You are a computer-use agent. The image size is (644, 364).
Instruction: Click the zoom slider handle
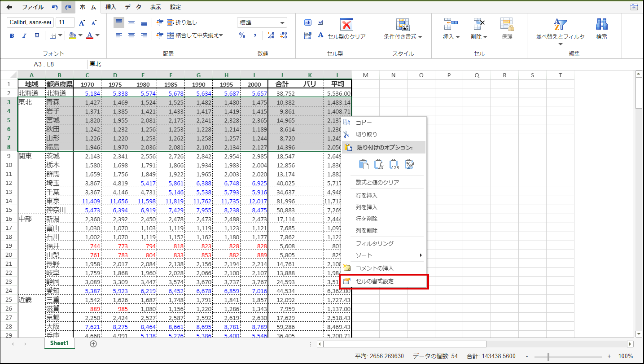click(548, 356)
